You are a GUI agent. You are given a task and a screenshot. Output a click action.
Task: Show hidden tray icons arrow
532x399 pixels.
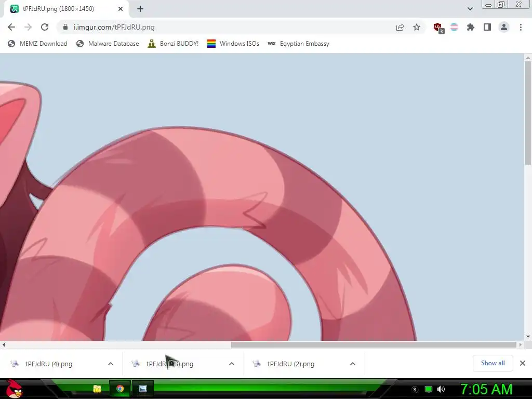click(415, 390)
